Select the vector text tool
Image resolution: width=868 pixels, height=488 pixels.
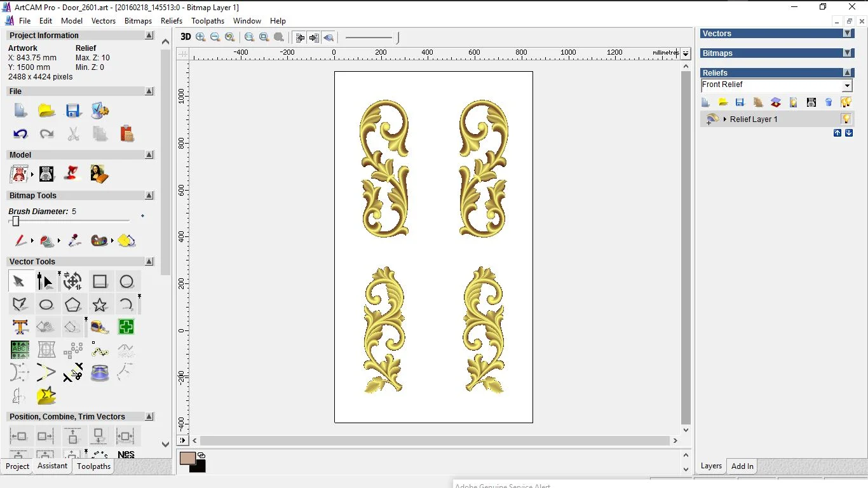[20, 327]
